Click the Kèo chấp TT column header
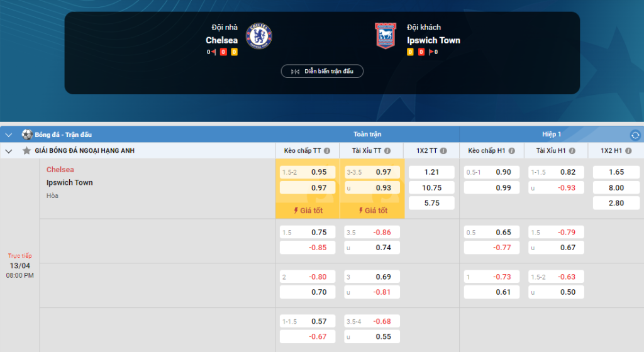 coord(303,151)
